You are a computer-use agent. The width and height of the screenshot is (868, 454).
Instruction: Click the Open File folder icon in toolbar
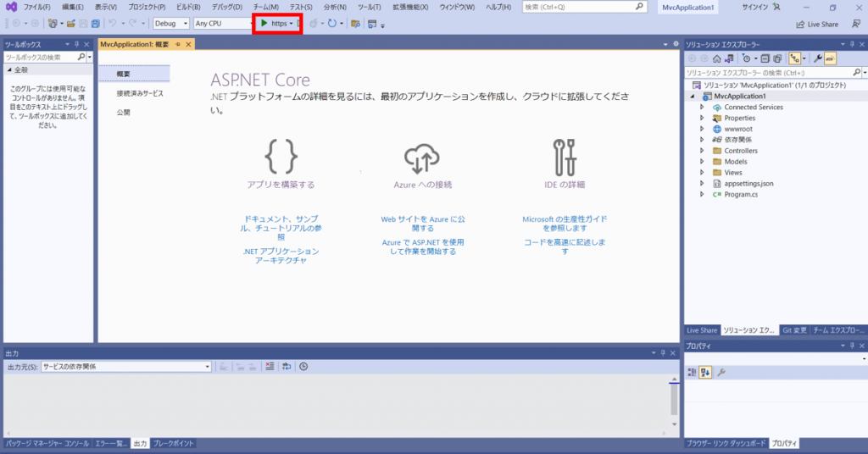[71, 24]
